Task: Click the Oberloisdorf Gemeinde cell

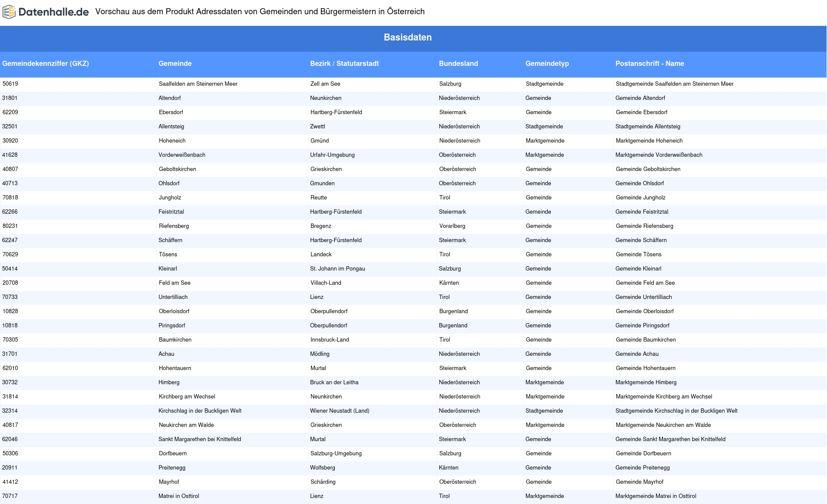Action: click(232, 311)
